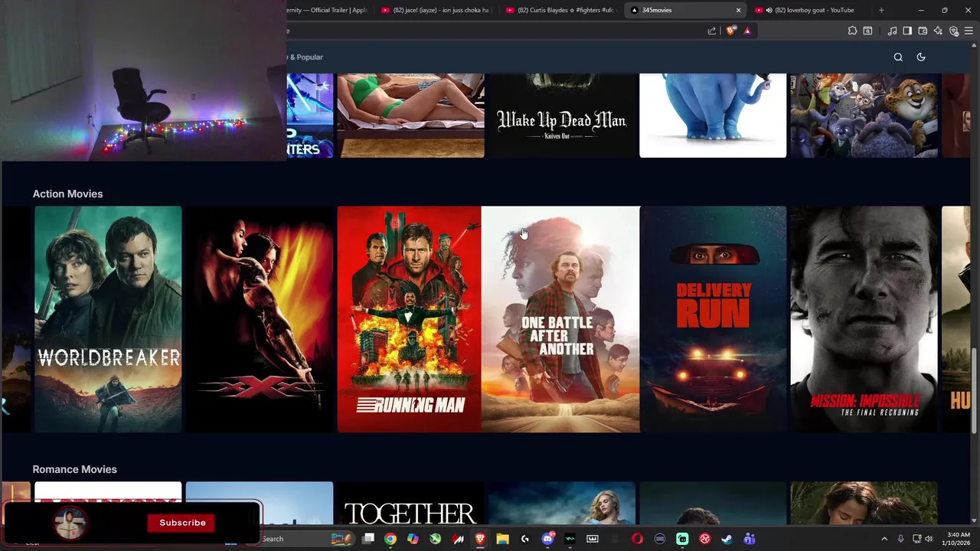Open Brave browser from the taskbar
Viewport: 980px width, 551px height.
click(480, 539)
